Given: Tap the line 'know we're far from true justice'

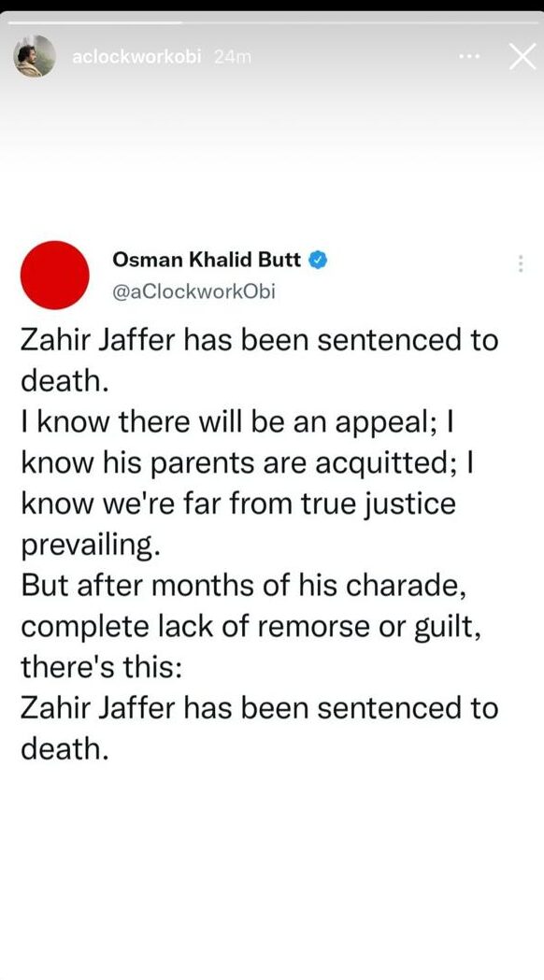Looking at the screenshot, I should point(238,504).
